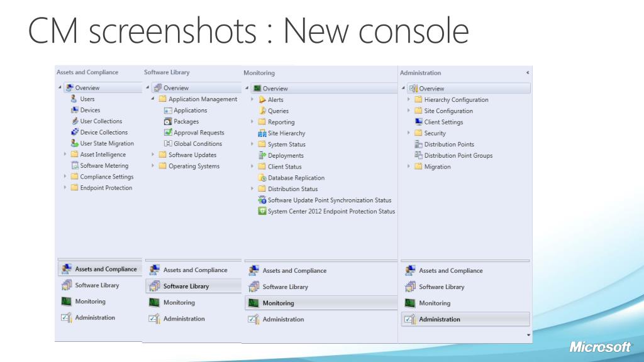This screenshot has width=644, height=362.
Task: Expand the System Status folder
Action: [252, 144]
